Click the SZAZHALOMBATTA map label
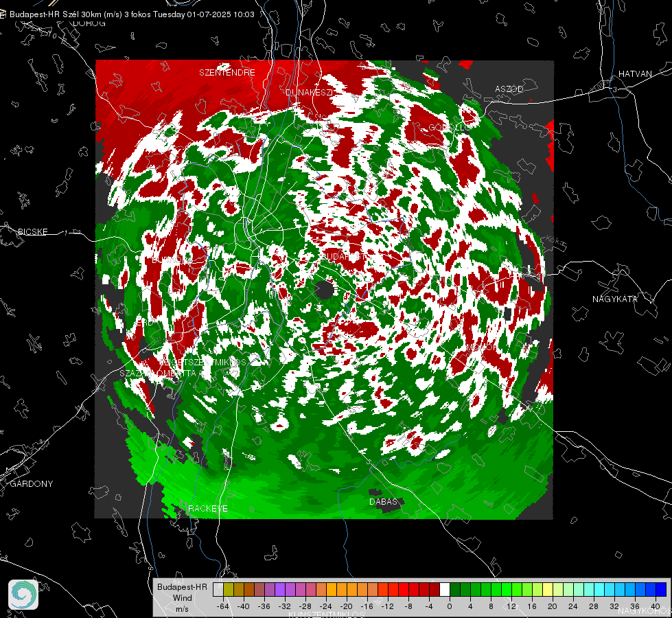Viewport: 672px width, 618px height. click(158, 373)
